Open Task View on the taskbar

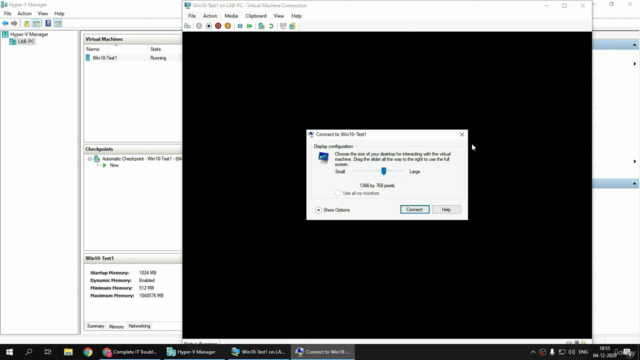48,352
